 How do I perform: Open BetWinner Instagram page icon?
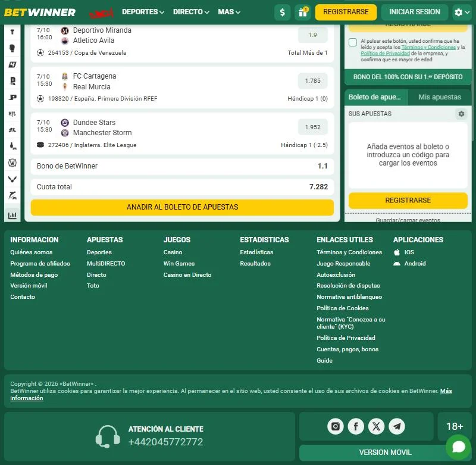[335, 426]
